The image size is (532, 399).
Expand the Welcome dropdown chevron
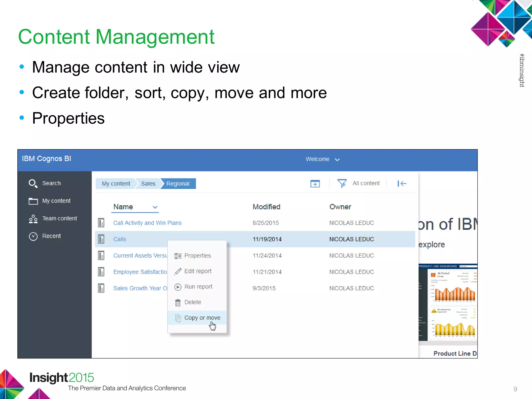click(337, 159)
